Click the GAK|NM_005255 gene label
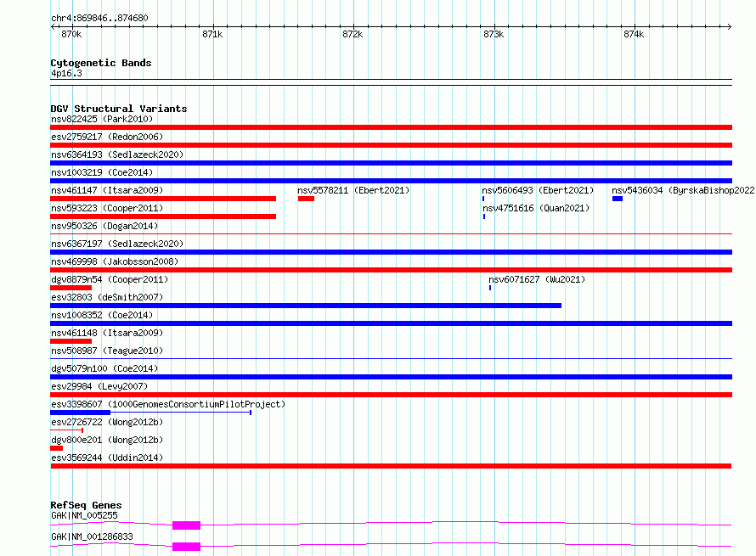The height and width of the screenshot is (556, 756). (x=84, y=515)
